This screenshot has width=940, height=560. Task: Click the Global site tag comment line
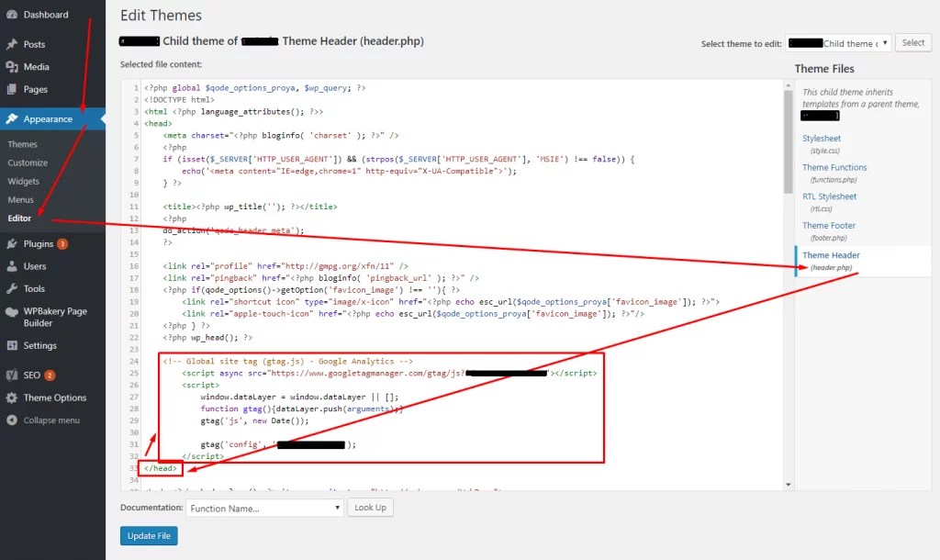click(x=287, y=362)
